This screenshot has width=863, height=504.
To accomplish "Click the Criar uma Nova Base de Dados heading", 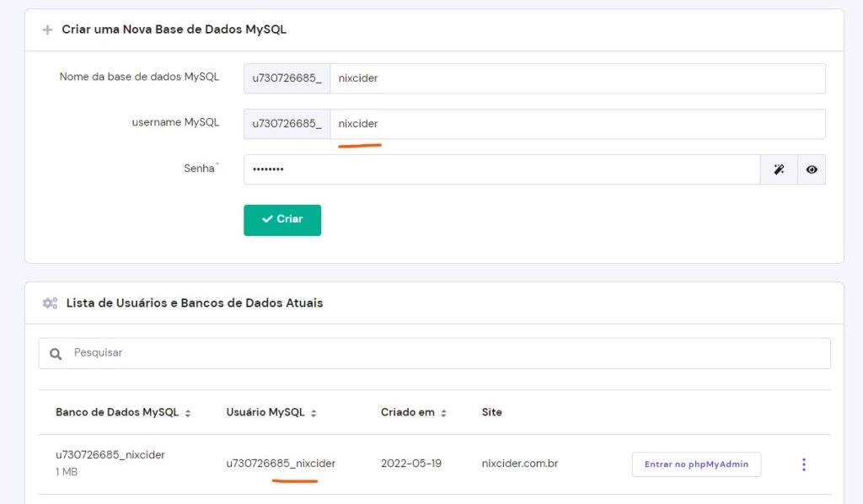I will [x=174, y=29].
